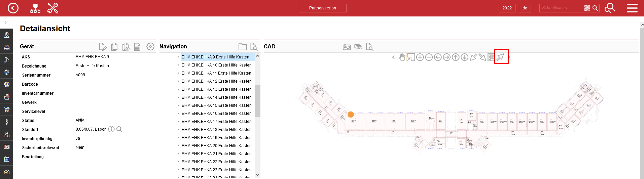
Task: Open the de language selector
Action: tap(525, 8)
